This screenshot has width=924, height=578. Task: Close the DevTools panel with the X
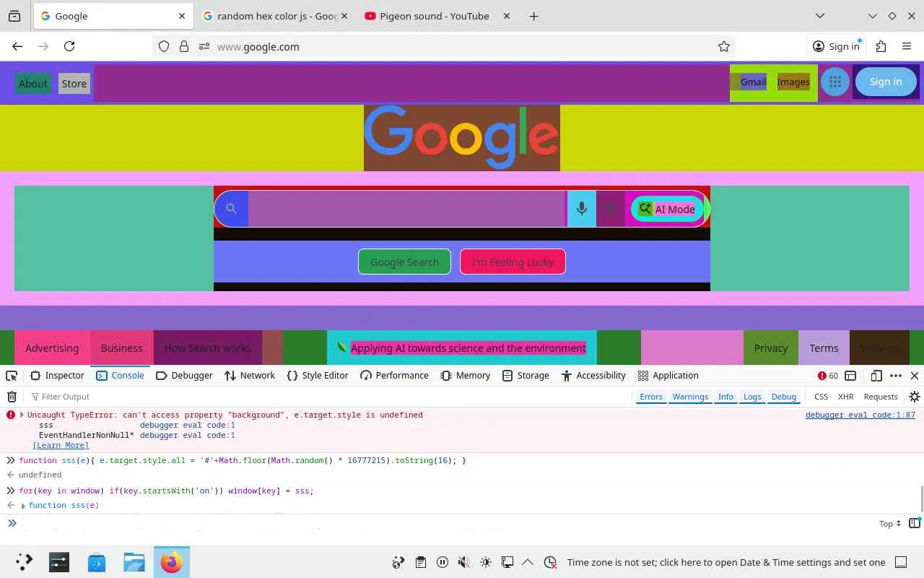(915, 376)
